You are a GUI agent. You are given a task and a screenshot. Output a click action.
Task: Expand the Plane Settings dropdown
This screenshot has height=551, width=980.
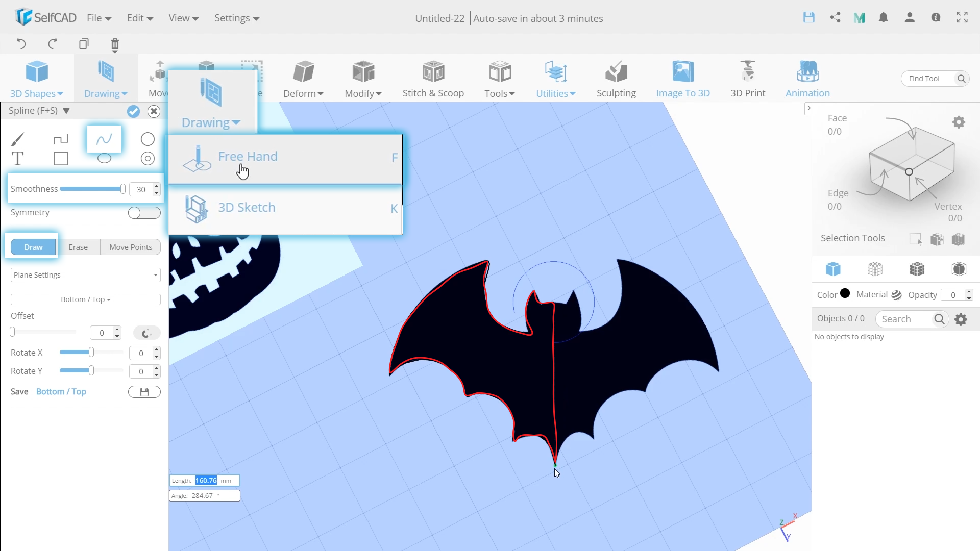coord(85,275)
